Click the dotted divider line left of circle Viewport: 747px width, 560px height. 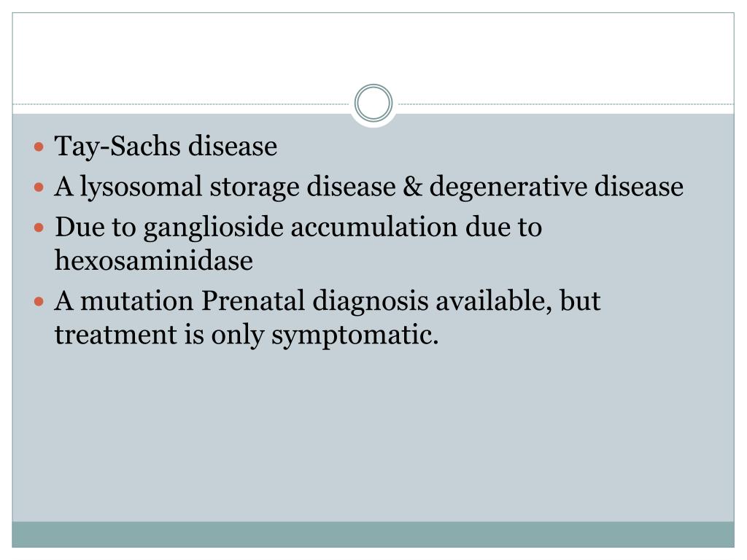pos(181,104)
